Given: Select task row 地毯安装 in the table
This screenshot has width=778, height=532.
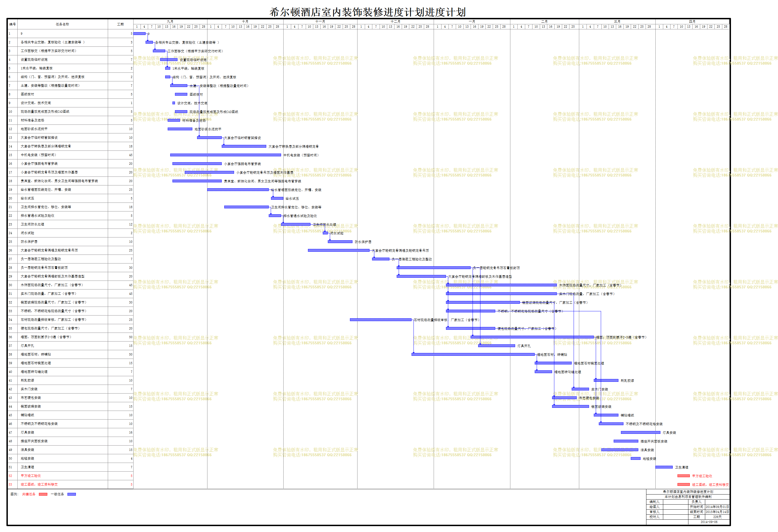Looking at the screenshot, I should coord(70,459).
